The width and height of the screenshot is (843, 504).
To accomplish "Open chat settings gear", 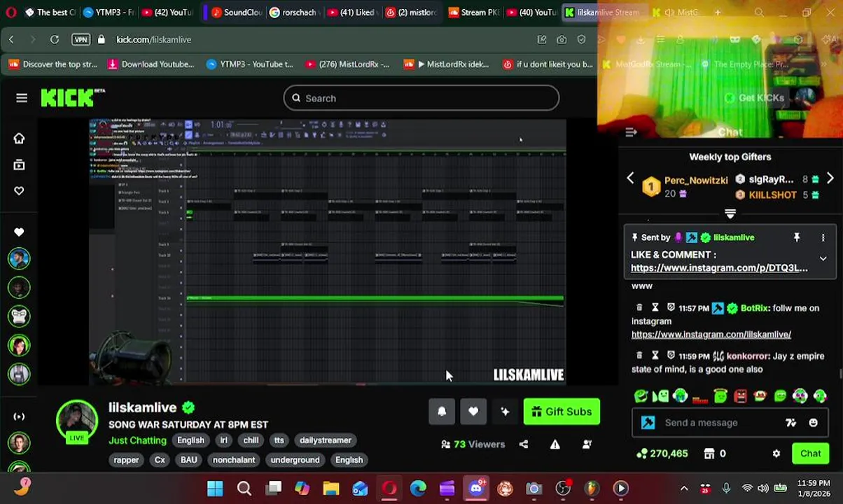I will pos(776,454).
